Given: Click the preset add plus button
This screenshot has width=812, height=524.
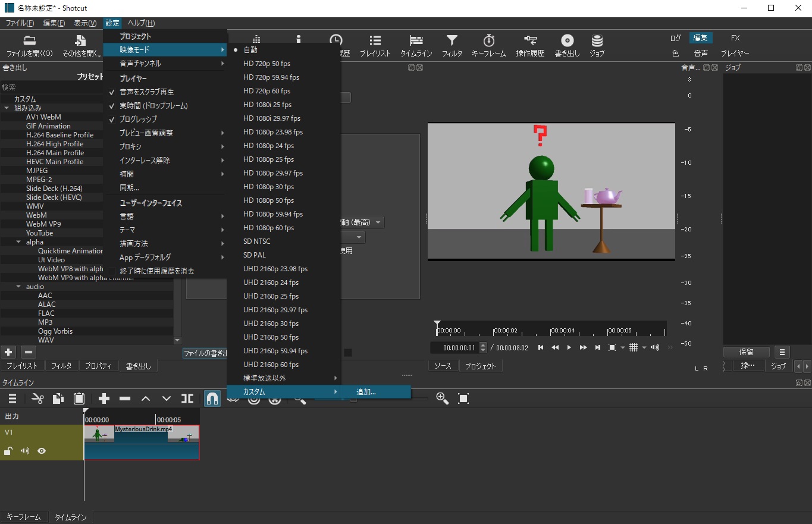Looking at the screenshot, I should (x=8, y=352).
